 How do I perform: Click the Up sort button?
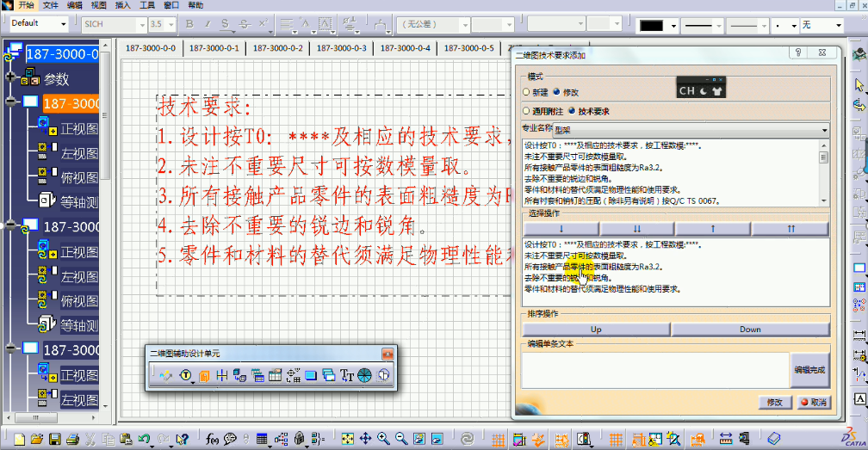(596, 329)
